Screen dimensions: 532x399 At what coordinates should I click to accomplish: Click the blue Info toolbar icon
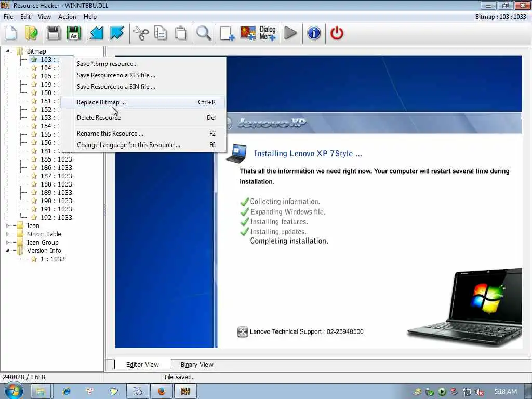pos(314,33)
